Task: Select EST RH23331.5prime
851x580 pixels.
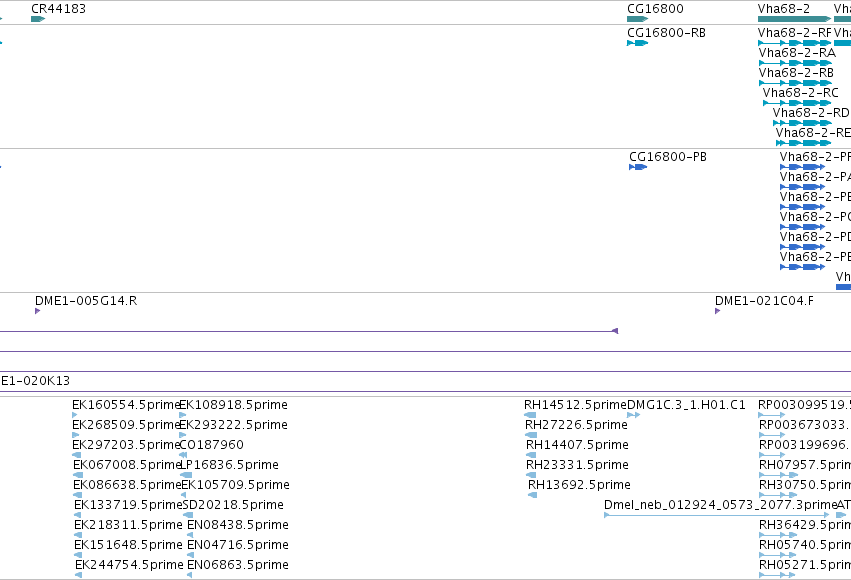Action: [531, 475]
